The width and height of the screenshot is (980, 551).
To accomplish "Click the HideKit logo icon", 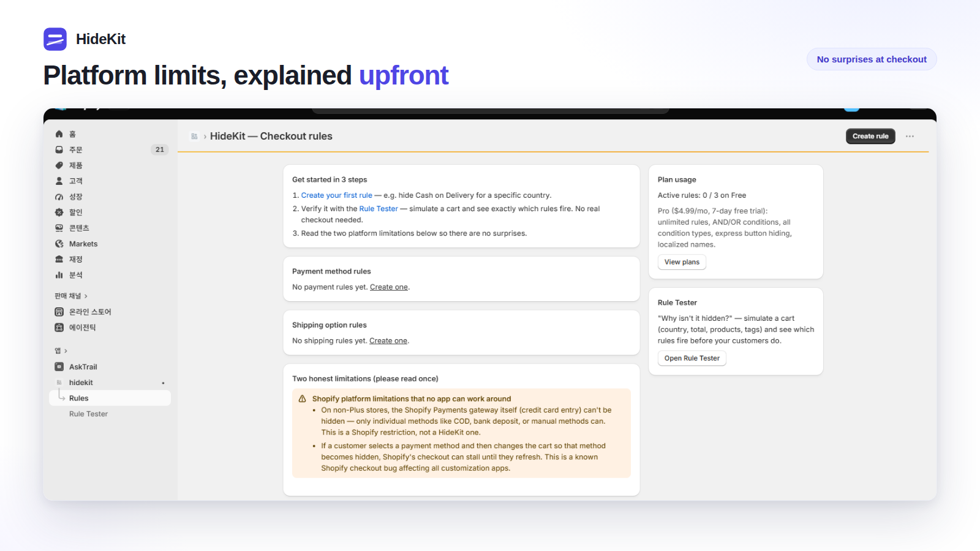I will (x=55, y=39).
